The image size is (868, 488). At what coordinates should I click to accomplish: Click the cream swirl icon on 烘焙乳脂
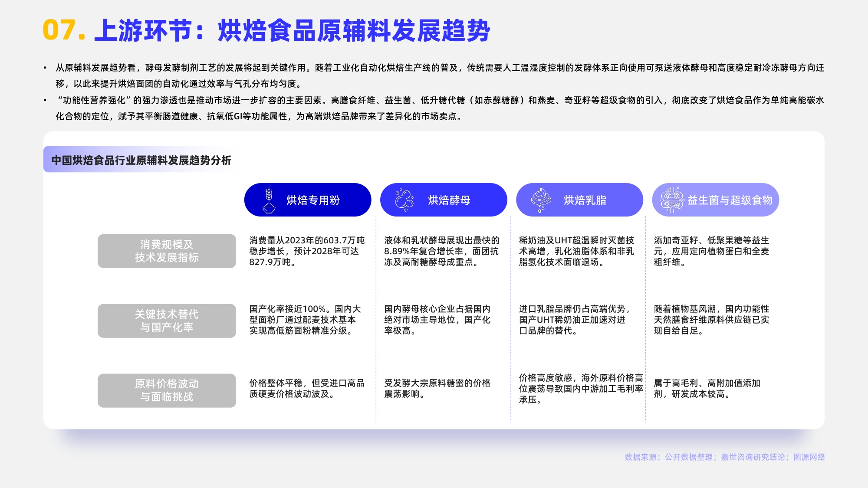click(541, 200)
